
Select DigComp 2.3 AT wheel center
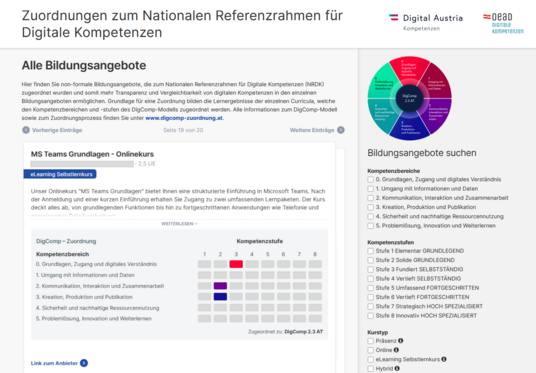(410, 98)
